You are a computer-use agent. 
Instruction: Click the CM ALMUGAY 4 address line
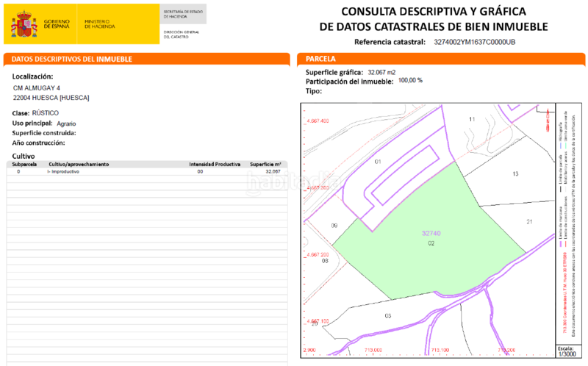(37, 88)
